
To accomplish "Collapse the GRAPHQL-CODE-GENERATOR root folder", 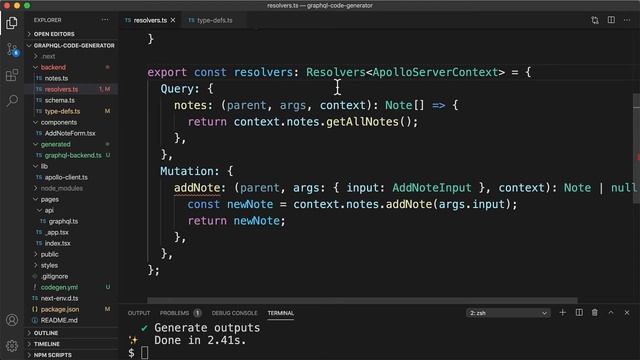I will click(x=73, y=45).
